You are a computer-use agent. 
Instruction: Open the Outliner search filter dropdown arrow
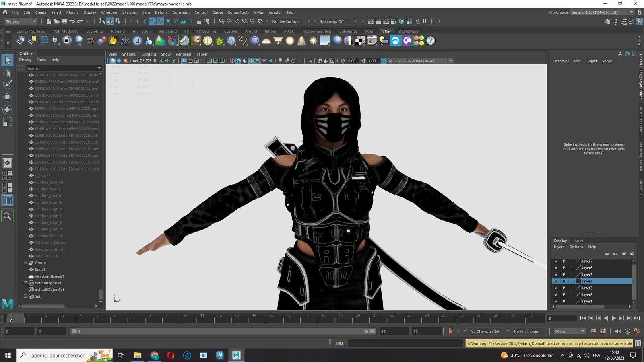[99, 68]
